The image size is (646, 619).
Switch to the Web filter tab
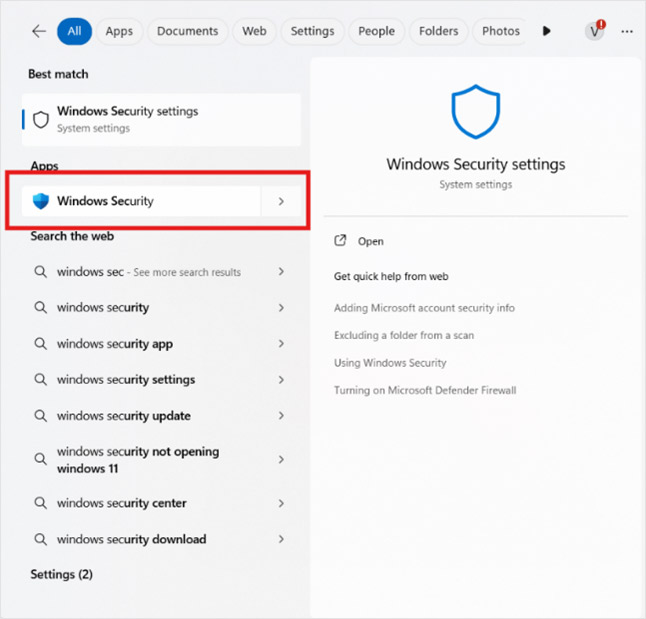pyautogui.click(x=254, y=31)
